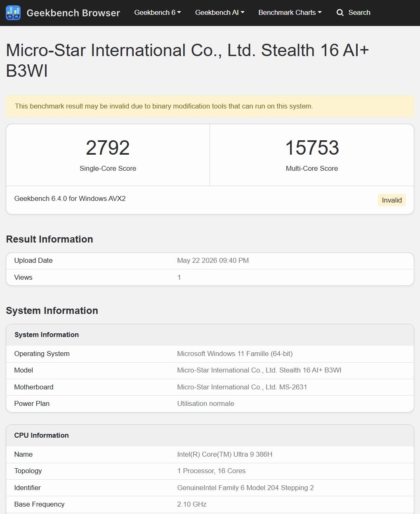Image resolution: width=420 pixels, height=514 pixels.
Task: Click the Views count value 1
Action: click(179, 277)
